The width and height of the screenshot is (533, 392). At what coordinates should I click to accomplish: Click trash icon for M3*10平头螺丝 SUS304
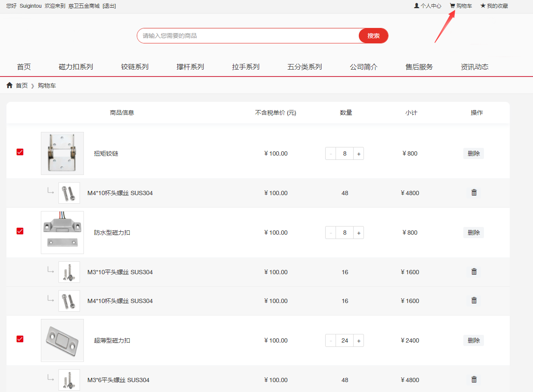click(474, 272)
